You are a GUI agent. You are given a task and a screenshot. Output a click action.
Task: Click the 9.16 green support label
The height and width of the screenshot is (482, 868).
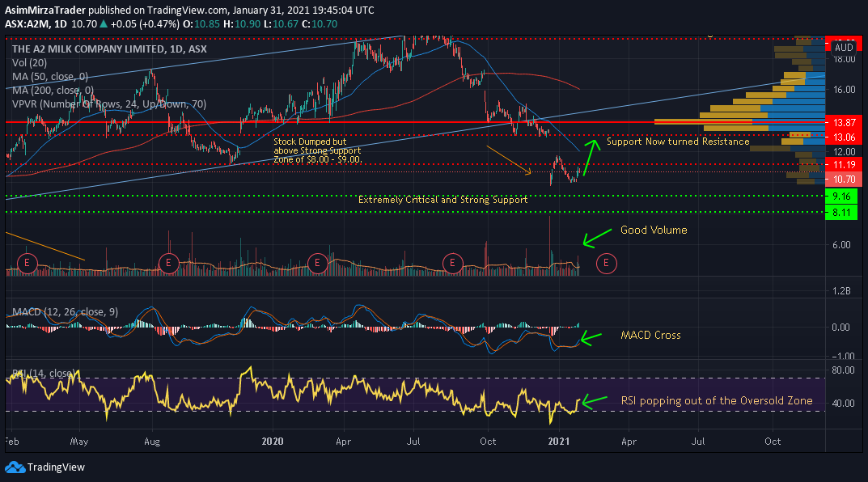tap(841, 197)
